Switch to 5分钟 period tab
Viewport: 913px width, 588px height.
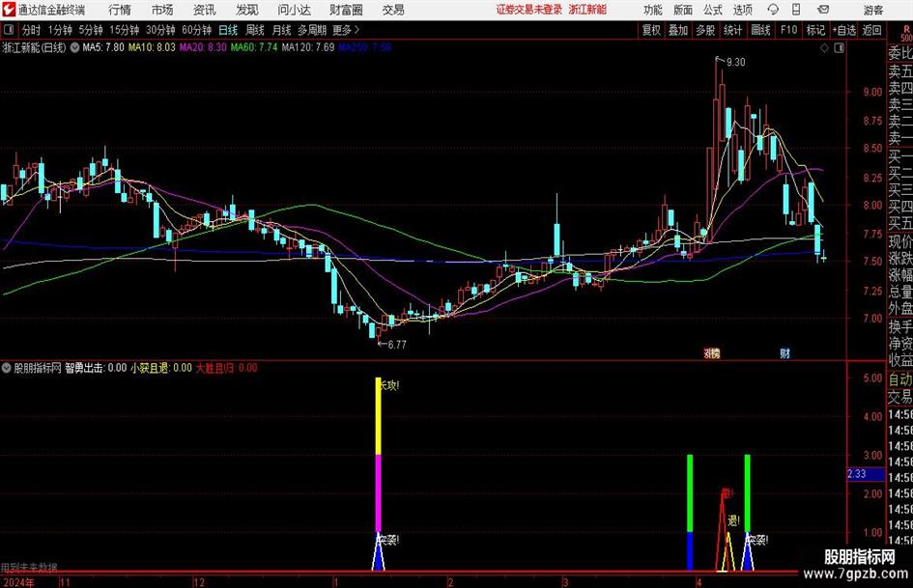point(91,30)
